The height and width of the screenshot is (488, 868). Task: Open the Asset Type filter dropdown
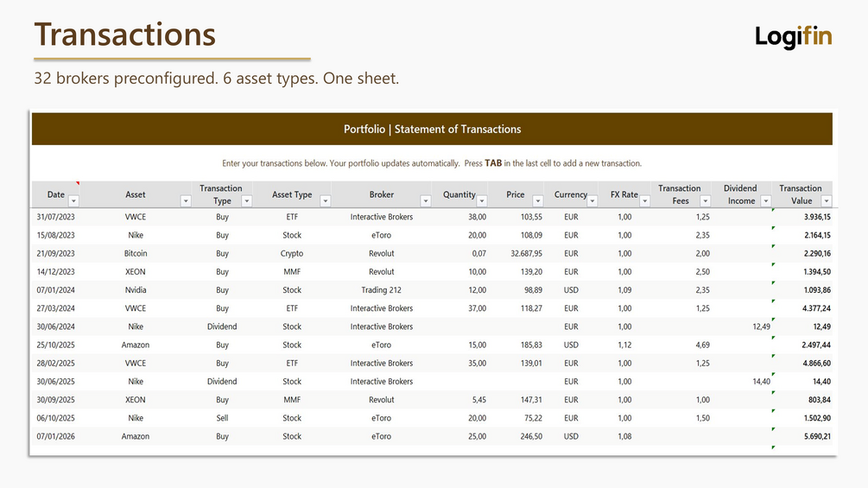325,201
